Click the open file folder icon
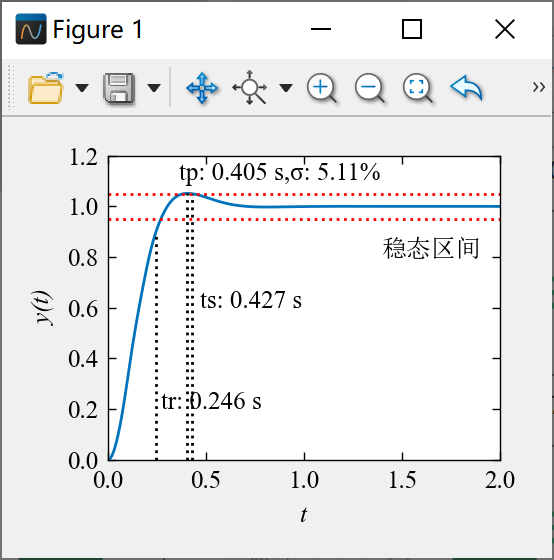This screenshot has width=554, height=560. 46,88
